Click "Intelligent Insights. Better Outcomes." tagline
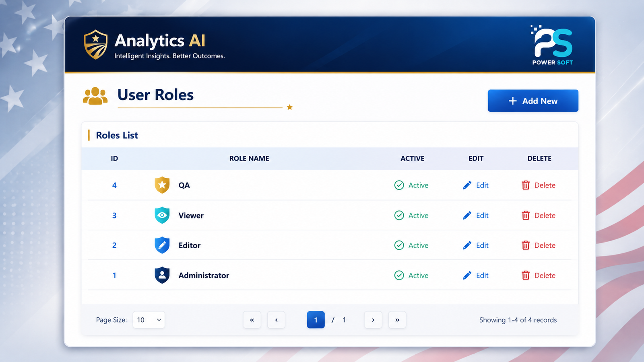Image resolution: width=644 pixels, height=362 pixels. coord(169,56)
